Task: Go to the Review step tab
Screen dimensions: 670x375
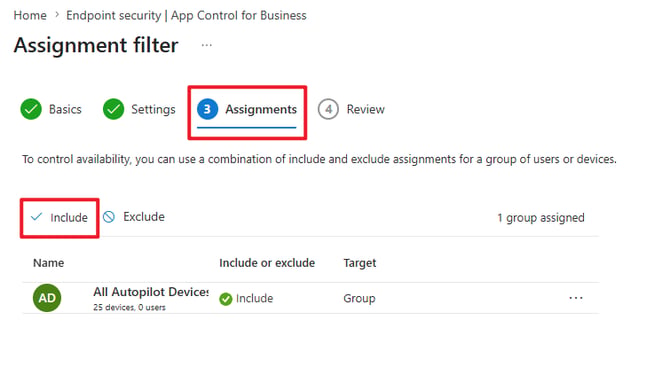Action: (x=351, y=109)
